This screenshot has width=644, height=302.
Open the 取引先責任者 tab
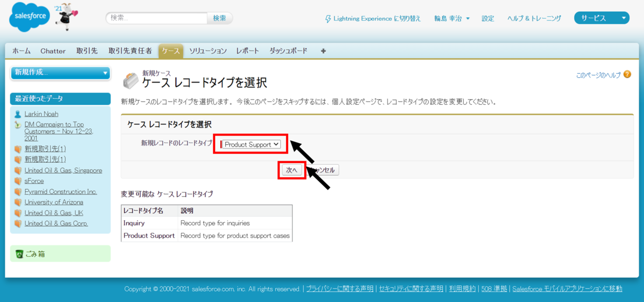click(130, 51)
